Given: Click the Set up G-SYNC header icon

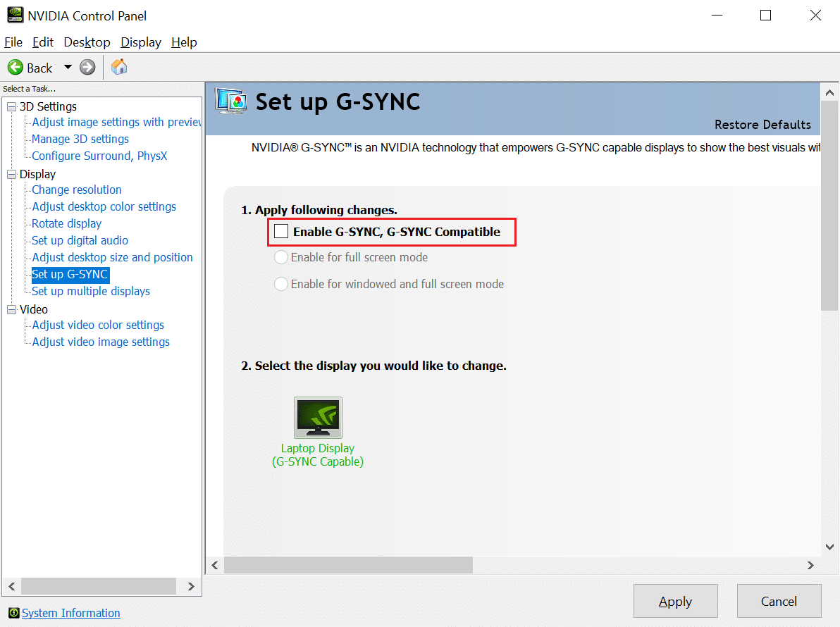Looking at the screenshot, I should pos(233,101).
